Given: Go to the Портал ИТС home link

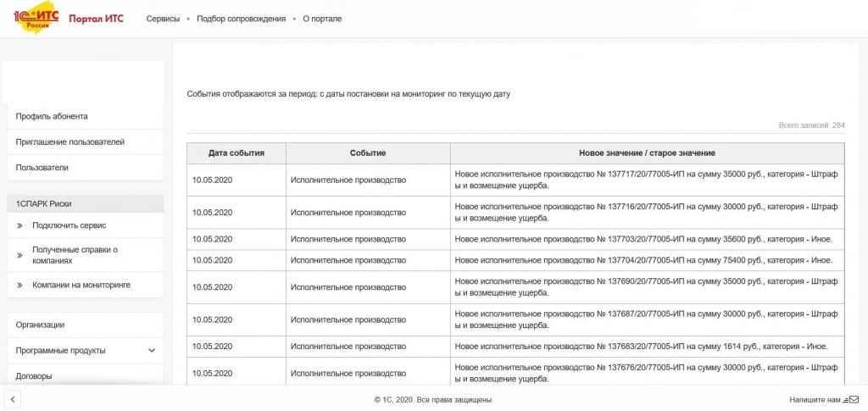Looking at the screenshot, I should tap(96, 19).
